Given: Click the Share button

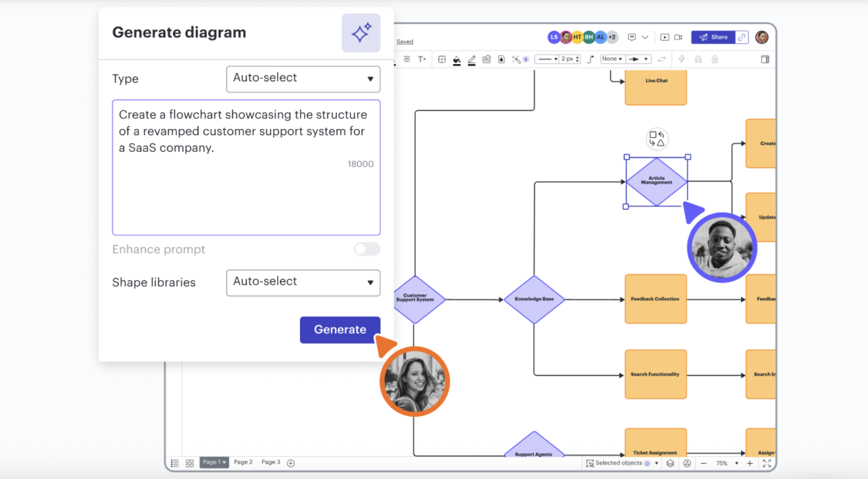Looking at the screenshot, I should 713,37.
